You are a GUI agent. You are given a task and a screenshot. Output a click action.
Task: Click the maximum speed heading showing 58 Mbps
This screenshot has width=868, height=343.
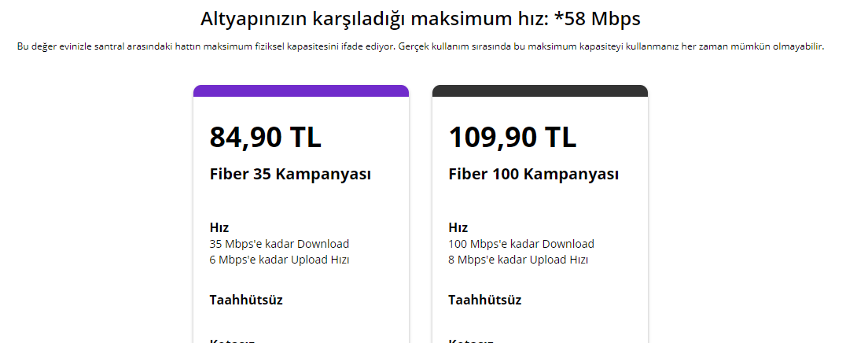421,18
